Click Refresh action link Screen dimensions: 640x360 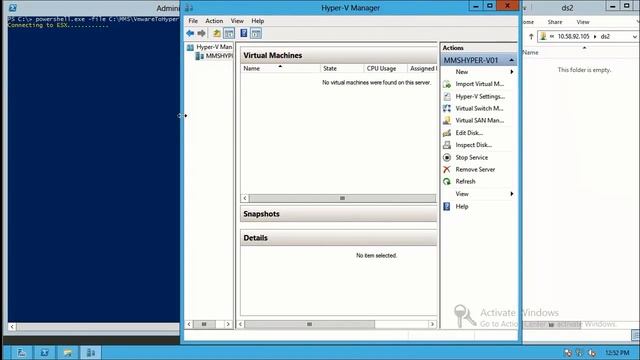[465, 182]
